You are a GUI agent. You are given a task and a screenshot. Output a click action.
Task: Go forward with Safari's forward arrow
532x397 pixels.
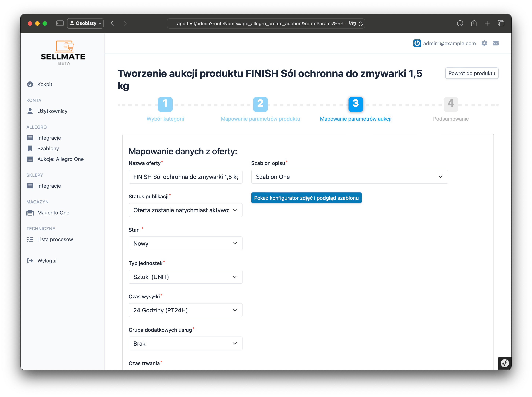coord(125,23)
